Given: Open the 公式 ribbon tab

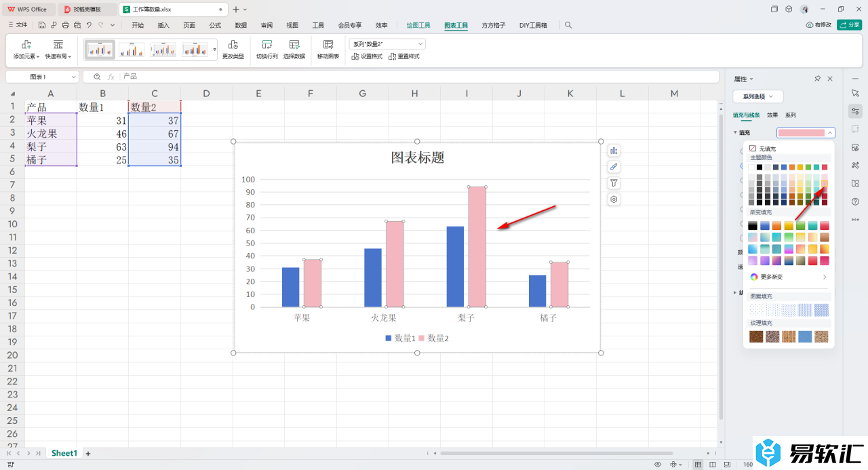Looking at the screenshot, I should pos(215,25).
